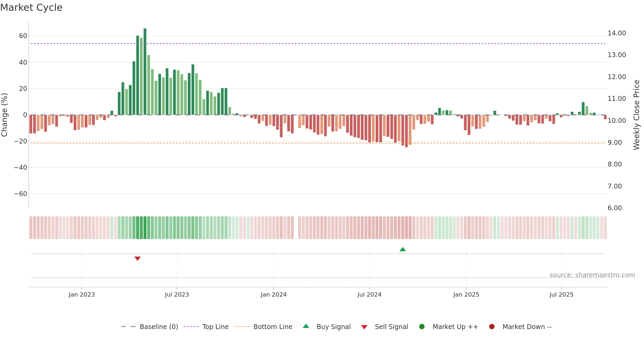Click the 14.00 price axis label
Image resolution: width=644 pixels, height=362 pixels.
point(617,33)
